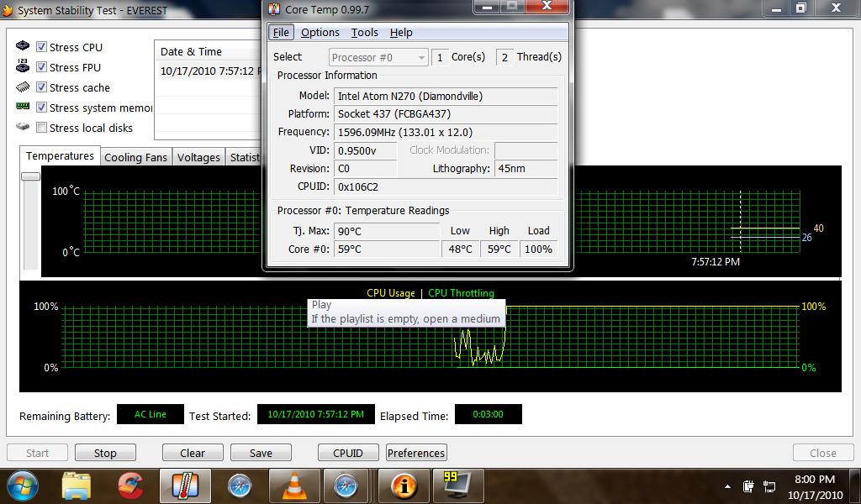
Task: Disable Stress system memory checkbox
Action: point(41,108)
